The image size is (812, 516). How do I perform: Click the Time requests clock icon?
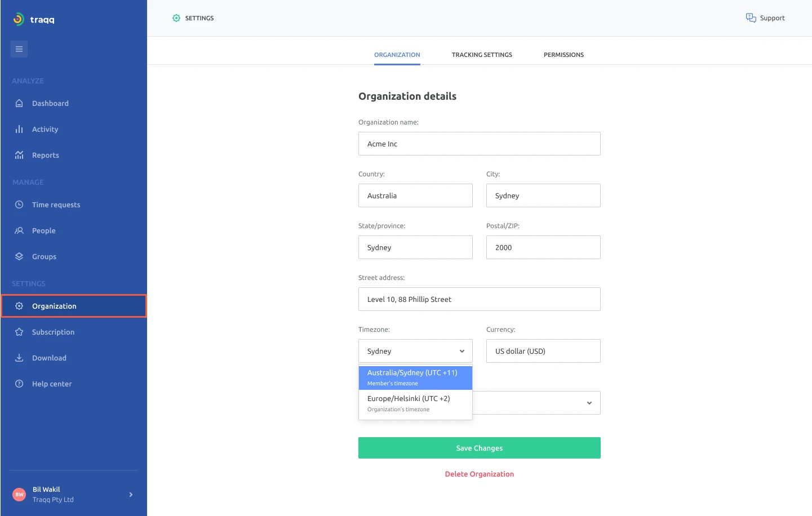click(x=19, y=204)
